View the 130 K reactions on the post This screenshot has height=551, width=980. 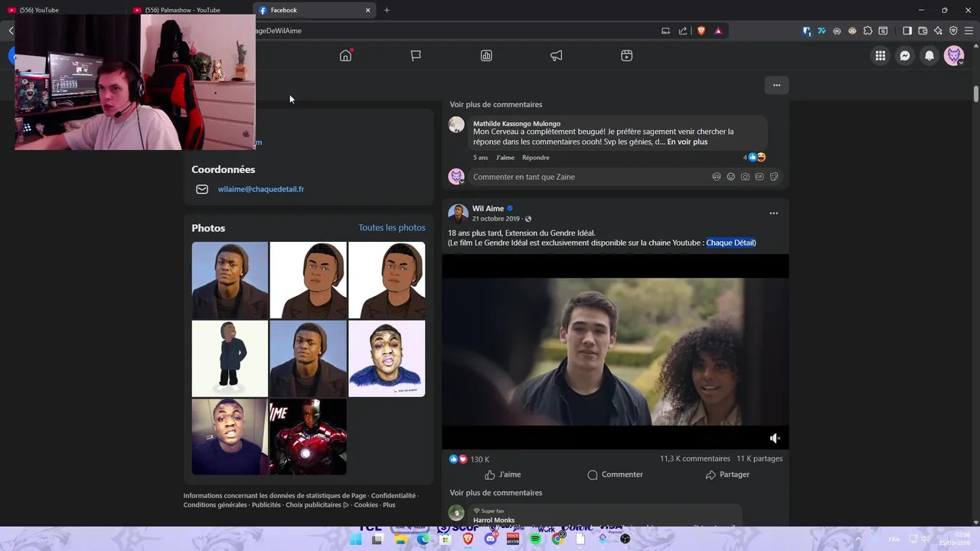[x=479, y=459]
